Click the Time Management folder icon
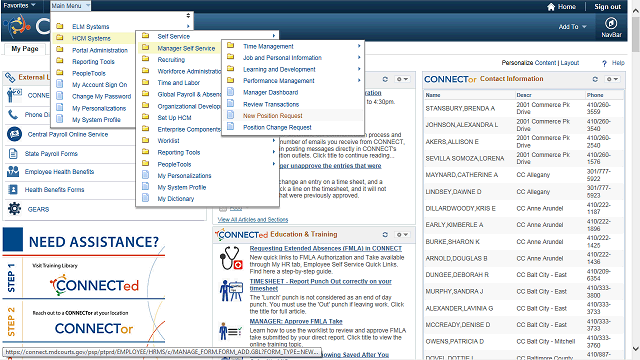The height and width of the screenshot is (360, 640). coord(230,46)
